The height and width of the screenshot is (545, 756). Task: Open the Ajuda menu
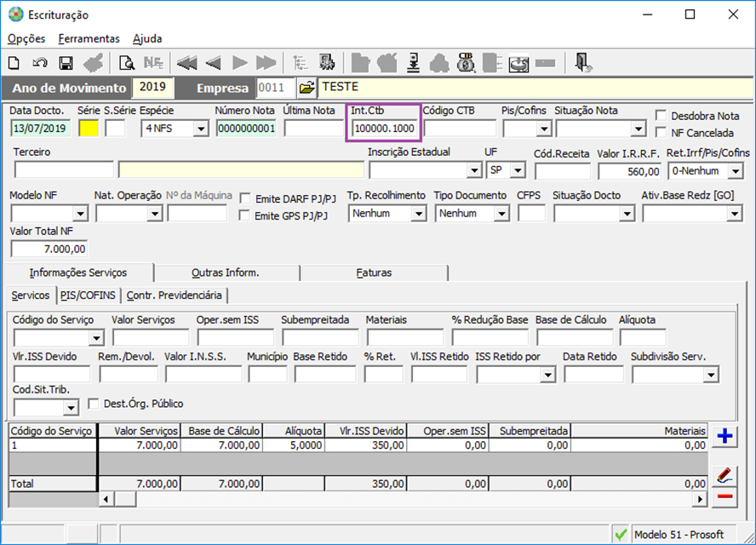pyautogui.click(x=147, y=38)
